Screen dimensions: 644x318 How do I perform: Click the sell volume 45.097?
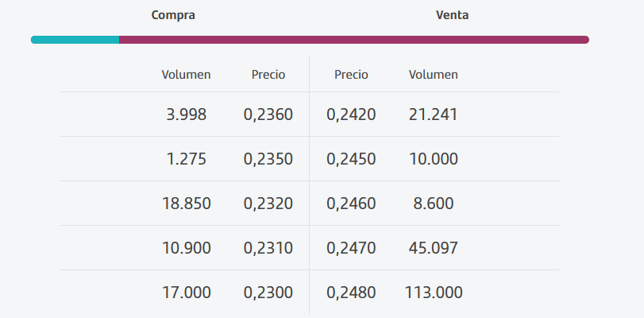434,248
